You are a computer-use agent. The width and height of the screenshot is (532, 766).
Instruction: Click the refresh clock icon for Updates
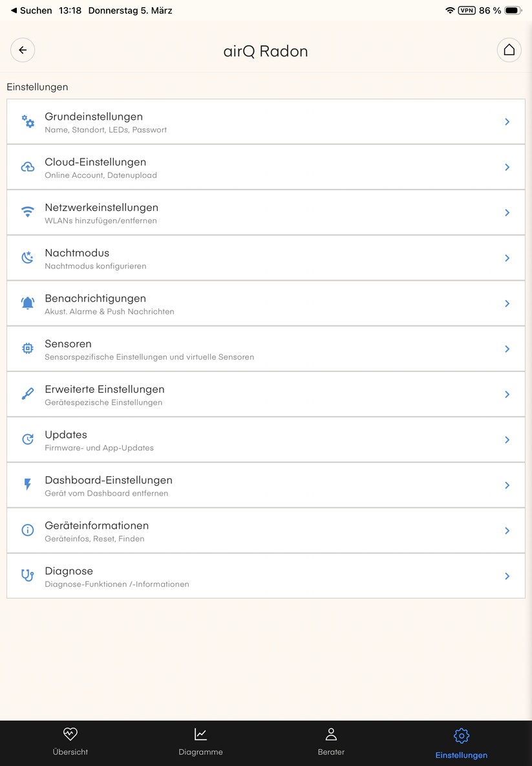28,439
